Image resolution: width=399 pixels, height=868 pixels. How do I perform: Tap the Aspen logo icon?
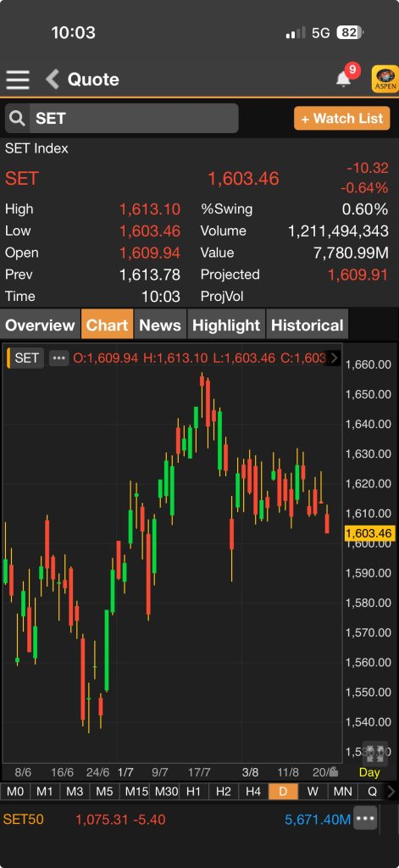point(385,79)
